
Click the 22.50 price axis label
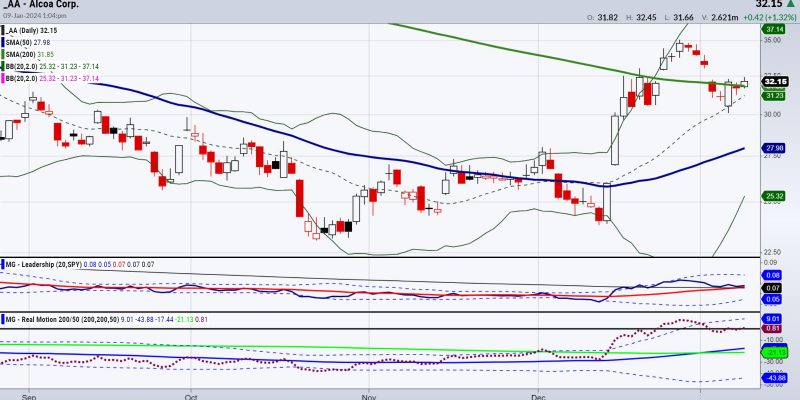click(x=771, y=252)
